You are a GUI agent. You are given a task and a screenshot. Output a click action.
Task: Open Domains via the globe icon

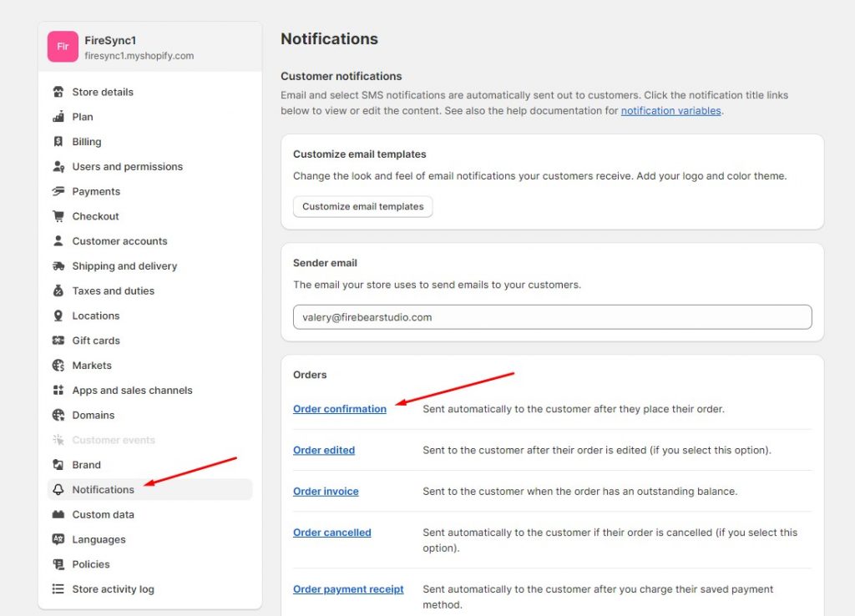pos(58,415)
